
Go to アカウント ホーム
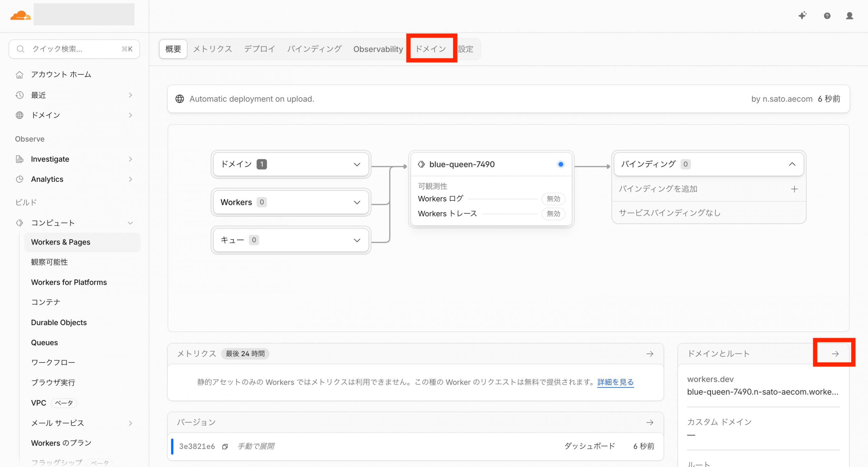click(x=61, y=74)
